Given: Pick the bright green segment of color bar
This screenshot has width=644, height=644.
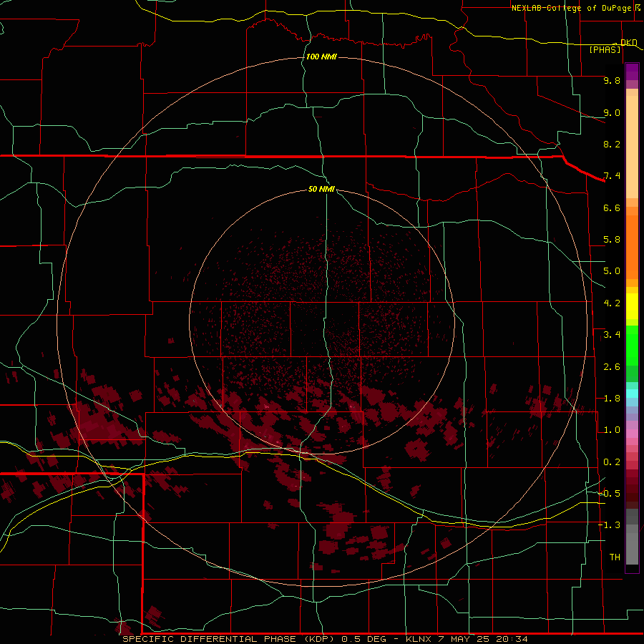Looking at the screenshot, I should (x=632, y=345).
